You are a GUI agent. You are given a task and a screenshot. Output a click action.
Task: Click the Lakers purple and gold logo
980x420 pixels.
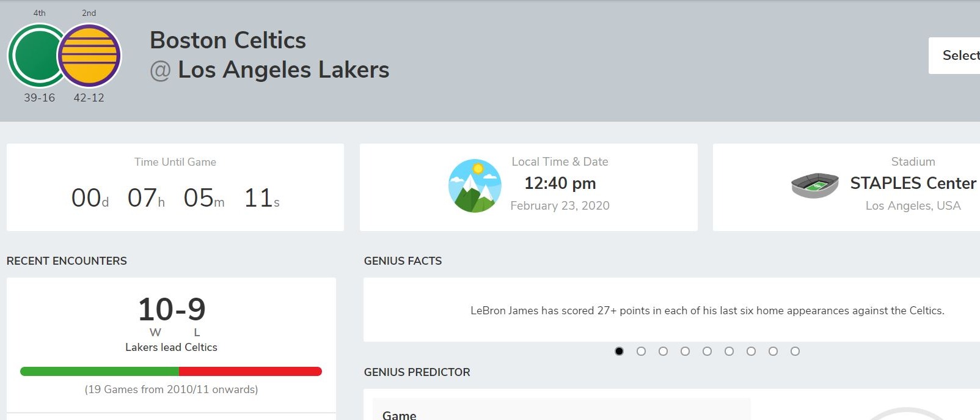click(x=89, y=56)
